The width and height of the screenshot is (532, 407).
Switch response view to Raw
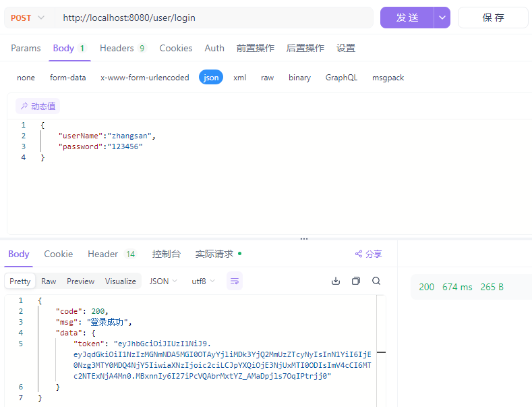point(49,281)
